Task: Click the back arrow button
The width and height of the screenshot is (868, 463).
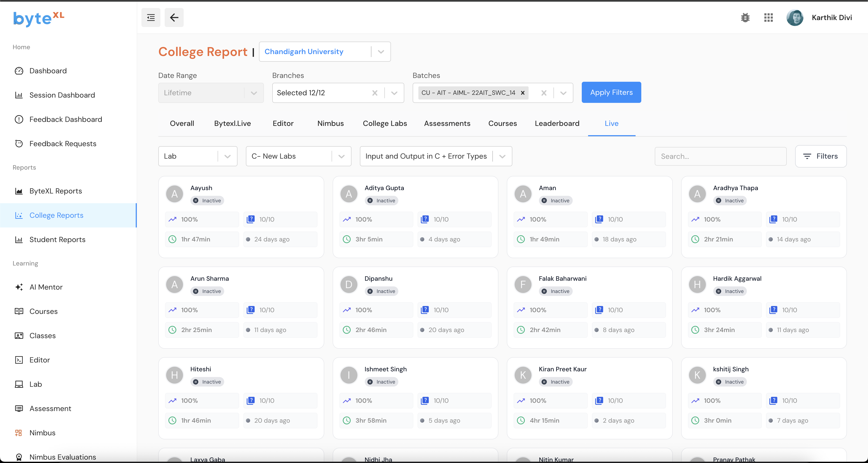Action: [174, 18]
